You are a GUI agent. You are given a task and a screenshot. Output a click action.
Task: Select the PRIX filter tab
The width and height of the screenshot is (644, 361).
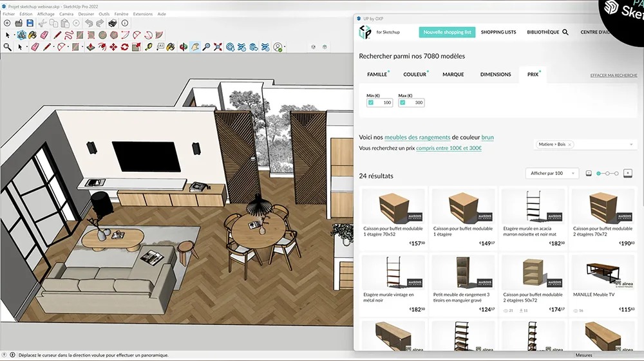[x=533, y=74]
